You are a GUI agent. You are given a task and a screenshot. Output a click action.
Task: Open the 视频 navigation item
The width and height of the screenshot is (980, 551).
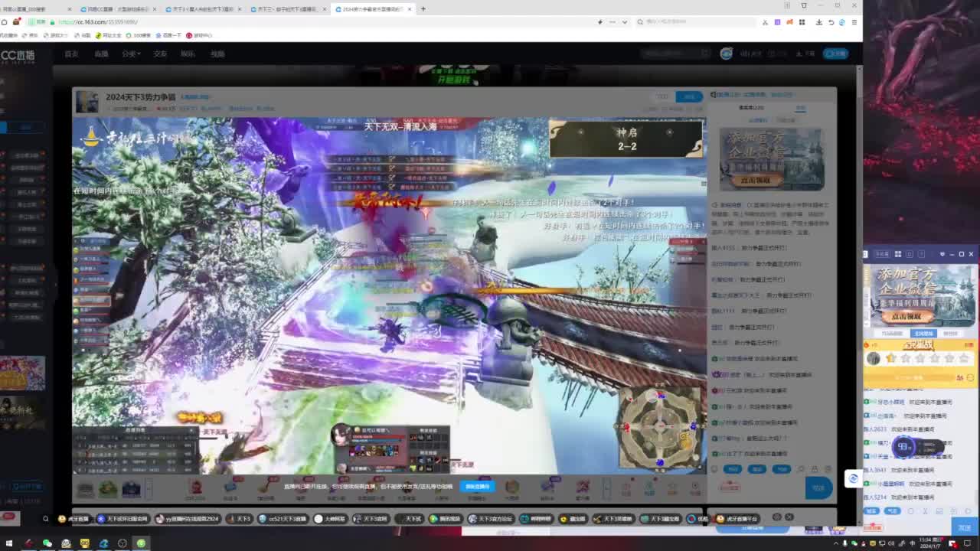point(217,54)
